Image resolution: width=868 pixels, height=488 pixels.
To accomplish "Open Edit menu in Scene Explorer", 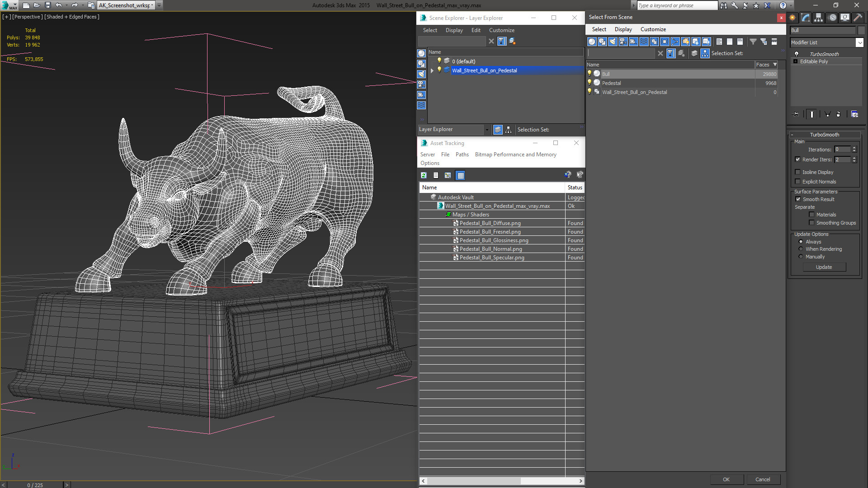I will pyautogui.click(x=476, y=30).
